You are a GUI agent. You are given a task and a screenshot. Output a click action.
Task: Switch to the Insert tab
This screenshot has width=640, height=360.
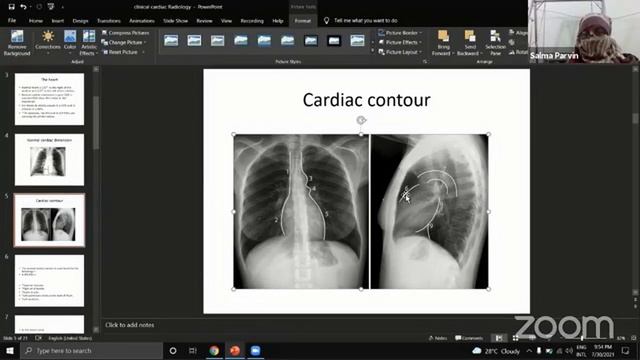tap(58, 21)
